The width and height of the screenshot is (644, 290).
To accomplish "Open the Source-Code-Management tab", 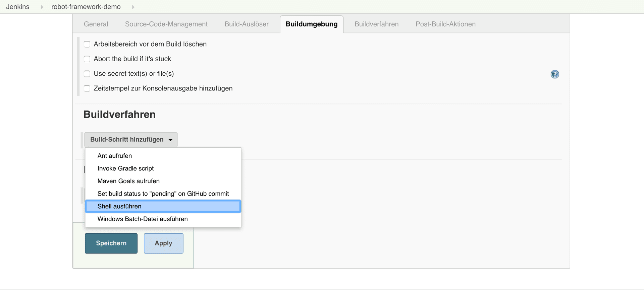I will click(x=166, y=24).
